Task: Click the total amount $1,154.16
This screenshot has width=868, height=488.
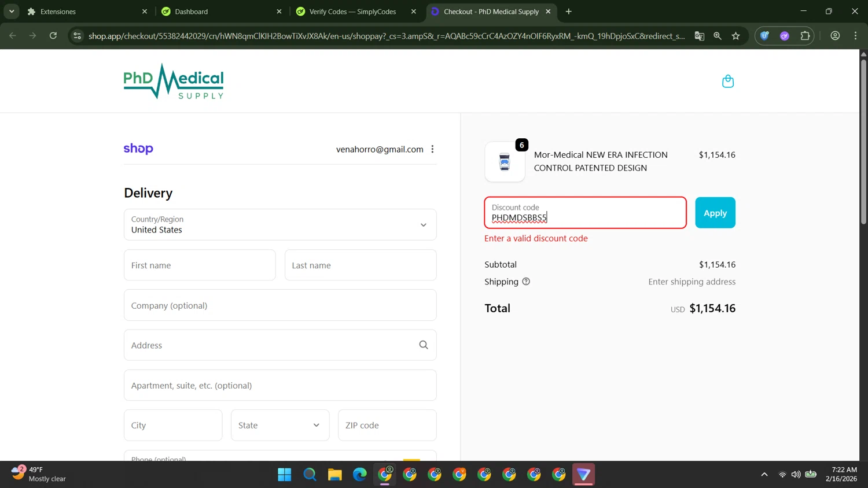Action: 712,308
